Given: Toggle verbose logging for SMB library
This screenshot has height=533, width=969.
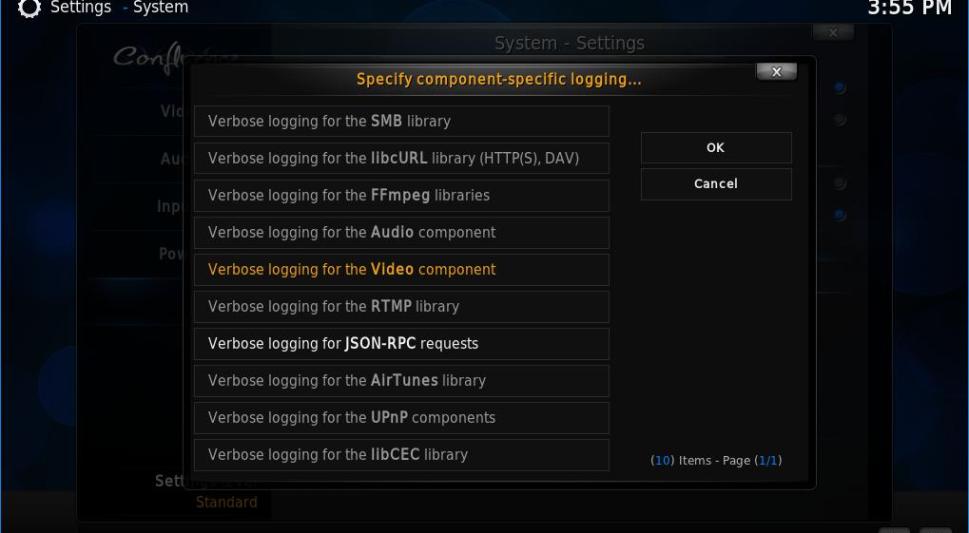Looking at the screenshot, I should [x=401, y=121].
